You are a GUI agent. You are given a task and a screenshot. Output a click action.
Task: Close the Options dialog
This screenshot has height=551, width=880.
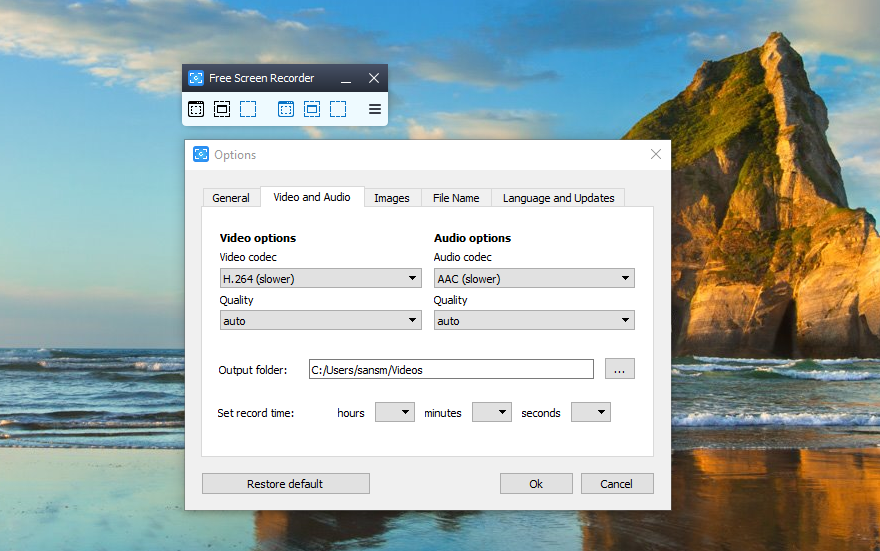[656, 154]
